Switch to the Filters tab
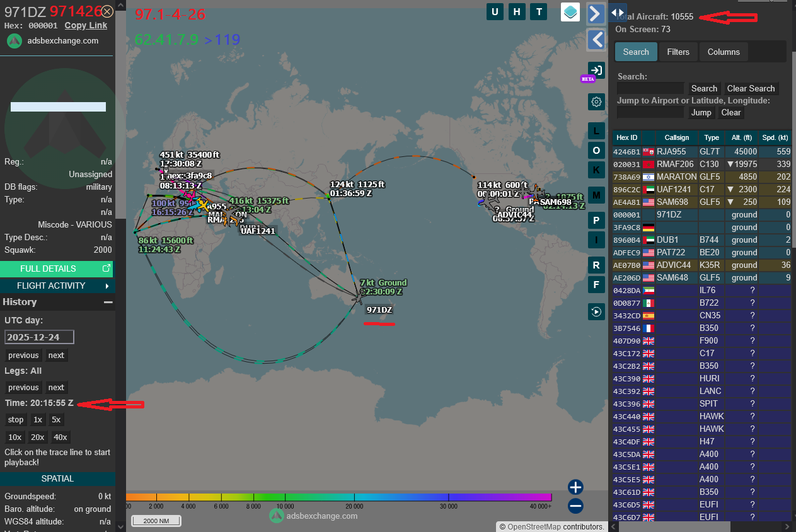This screenshot has height=532, width=796. pyautogui.click(x=678, y=52)
